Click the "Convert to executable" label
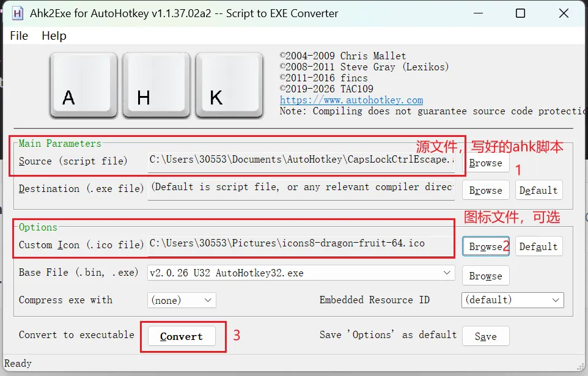 point(76,334)
